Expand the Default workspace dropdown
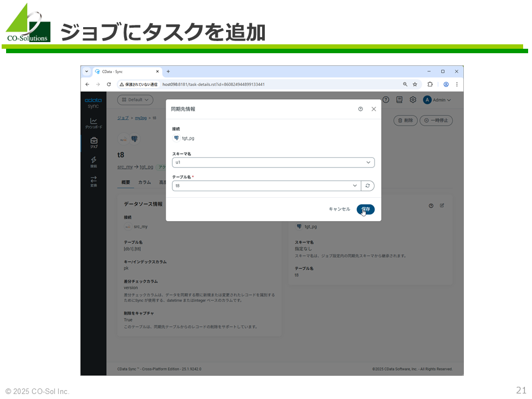The height and width of the screenshot is (399, 532). click(x=135, y=100)
